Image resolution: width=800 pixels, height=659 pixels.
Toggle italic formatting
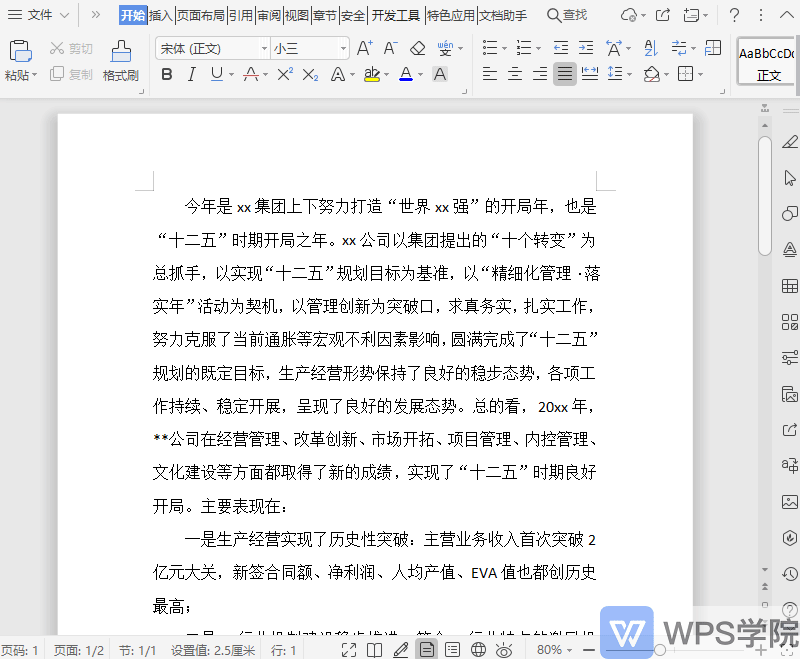tap(191, 74)
